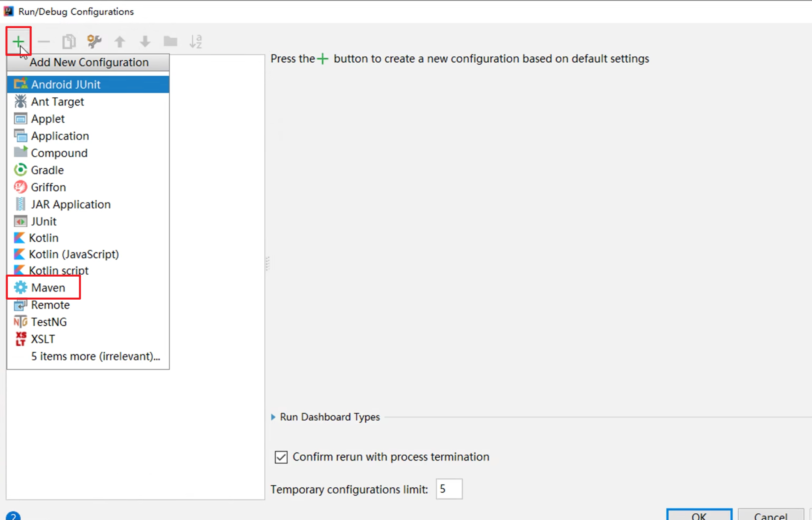Select Kotlin (JavaScript) configuration type
Screen dimensions: 812x520
pyautogui.click(x=73, y=254)
